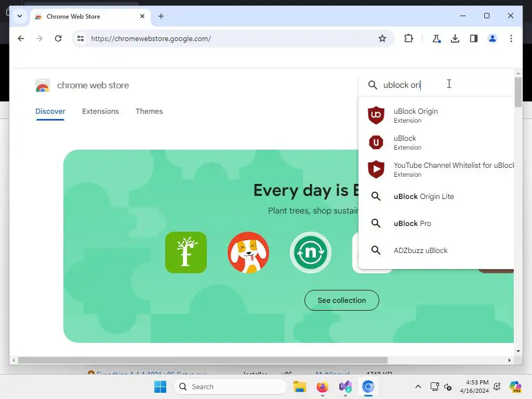The height and width of the screenshot is (399, 532).
Task: Switch to the Extensions tab
Action: 100,111
